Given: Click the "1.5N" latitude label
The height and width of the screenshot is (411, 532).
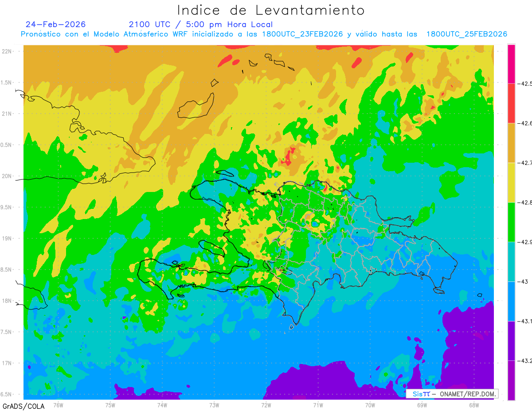Looking at the screenshot, I should 7,82.
